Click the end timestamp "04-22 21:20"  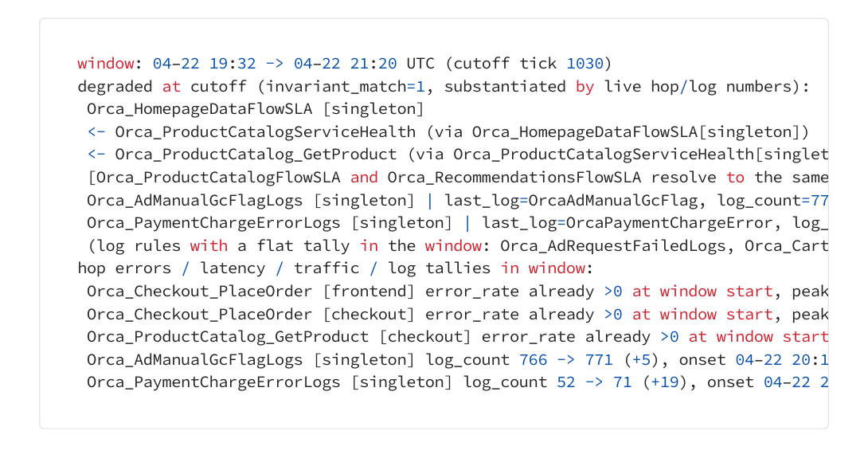[x=346, y=64]
